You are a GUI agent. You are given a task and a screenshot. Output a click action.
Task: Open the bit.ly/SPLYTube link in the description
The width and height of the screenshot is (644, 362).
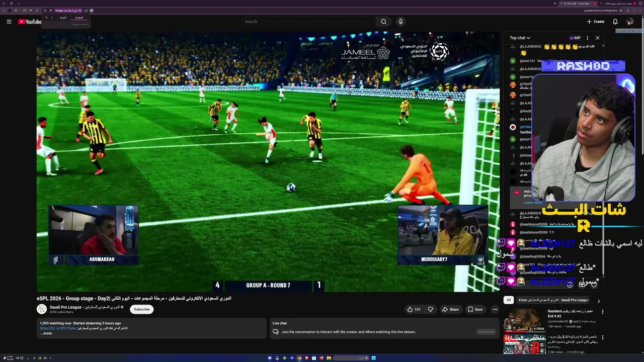coord(58,328)
